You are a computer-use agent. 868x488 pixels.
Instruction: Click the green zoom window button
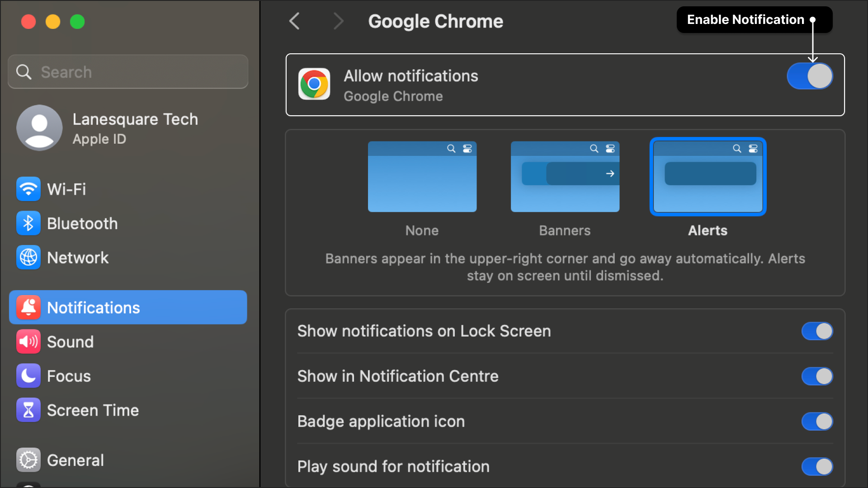click(x=77, y=22)
